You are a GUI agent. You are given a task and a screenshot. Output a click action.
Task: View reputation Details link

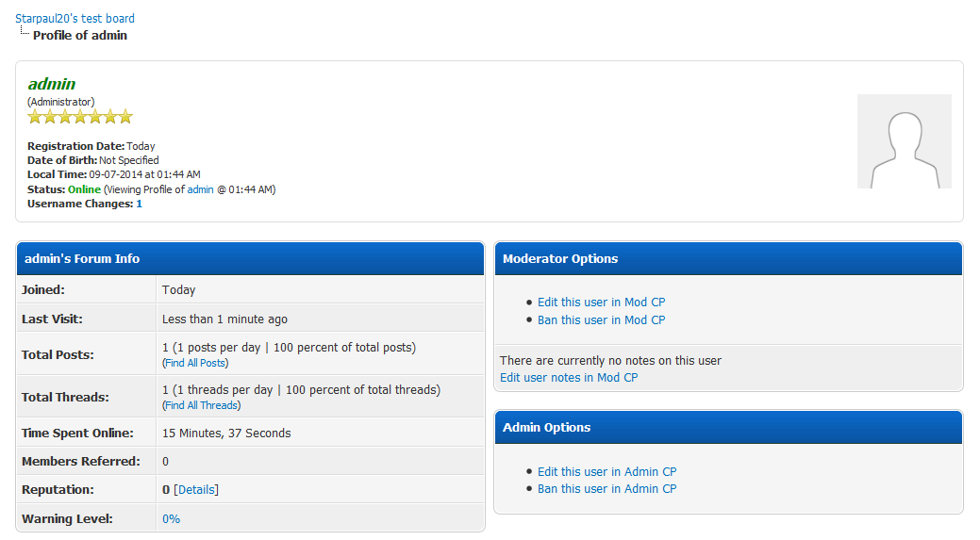(196, 489)
